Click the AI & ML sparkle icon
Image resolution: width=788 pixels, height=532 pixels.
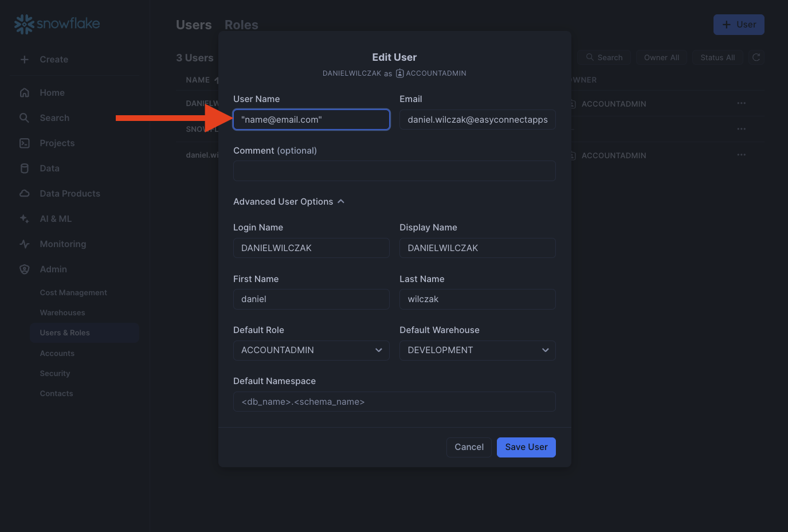tap(25, 219)
